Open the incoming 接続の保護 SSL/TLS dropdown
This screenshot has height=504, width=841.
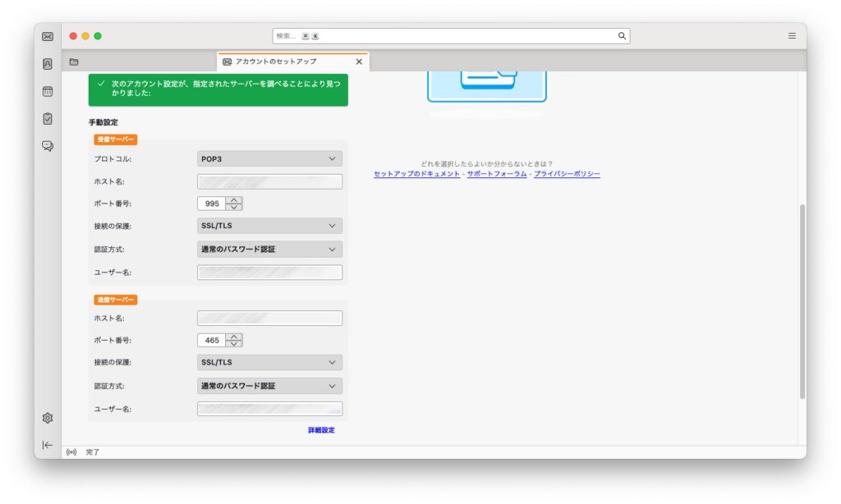point(269,225)
